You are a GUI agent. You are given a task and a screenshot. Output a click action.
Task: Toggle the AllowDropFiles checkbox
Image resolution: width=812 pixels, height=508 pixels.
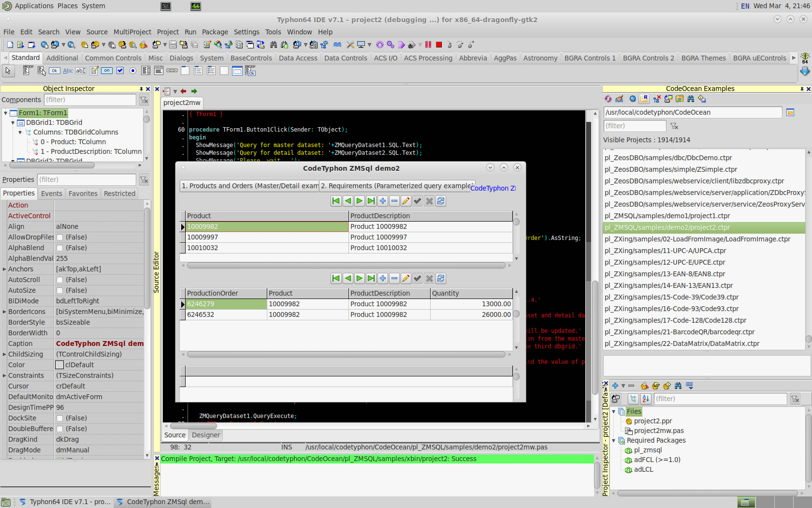tap(60, 237)
